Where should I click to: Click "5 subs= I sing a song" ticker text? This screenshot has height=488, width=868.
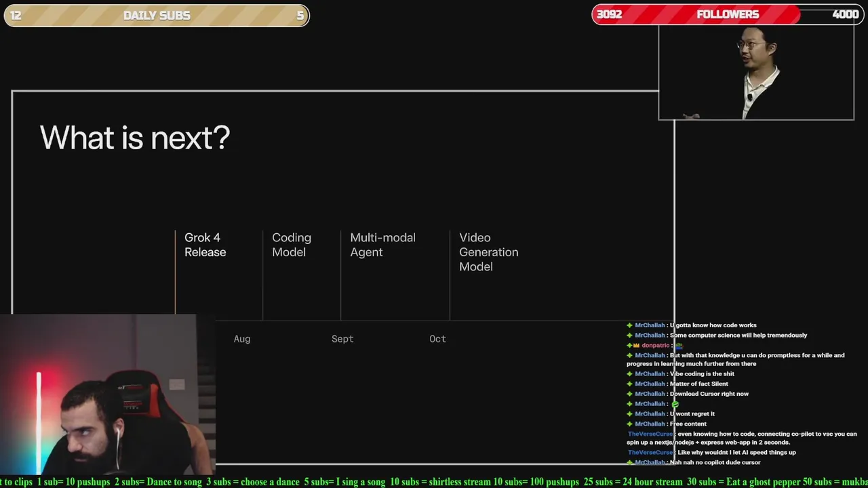pyautogui.click(x=344, y=482)
